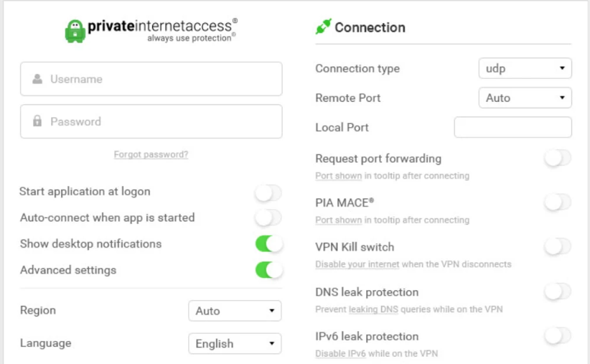Focus the Username input field
The image size is (590, 364).
(x=151, y=79)
